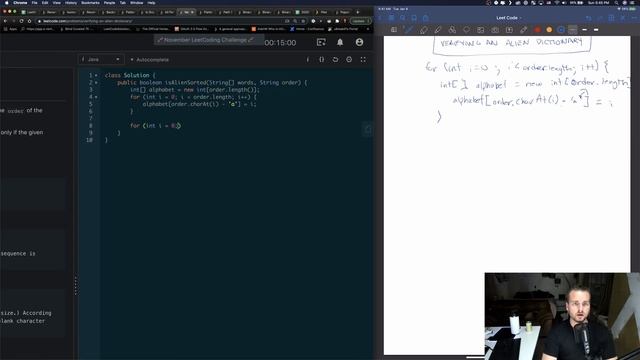
Task: Click the Chrome address bar URL
Action: click(x=88, y=21)
